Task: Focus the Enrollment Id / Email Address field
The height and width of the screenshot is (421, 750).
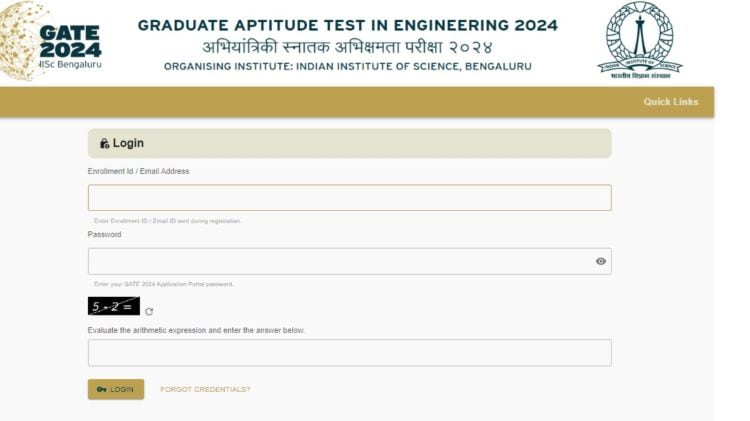Action: click(x=349, y=197)
